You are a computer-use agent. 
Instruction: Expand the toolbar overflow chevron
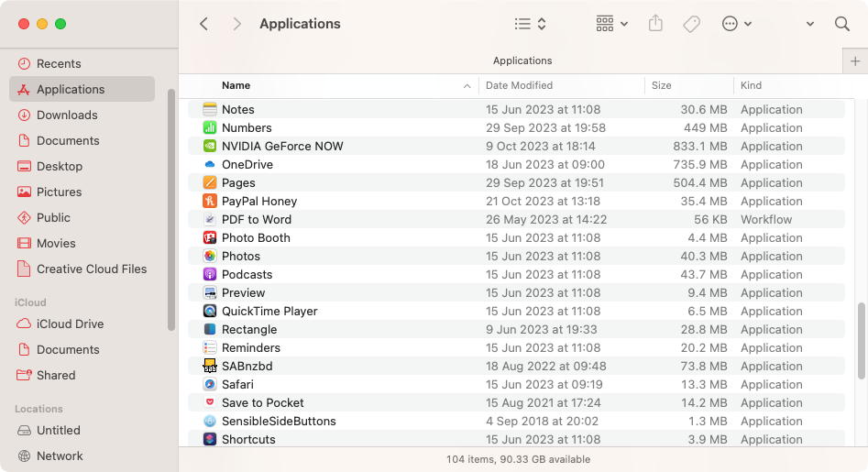pos(810,24)
